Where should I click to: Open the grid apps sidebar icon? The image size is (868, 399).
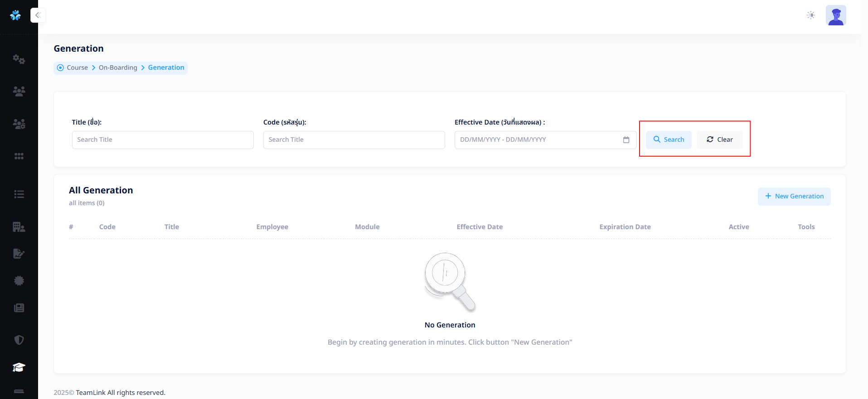(x=19, y=156)
